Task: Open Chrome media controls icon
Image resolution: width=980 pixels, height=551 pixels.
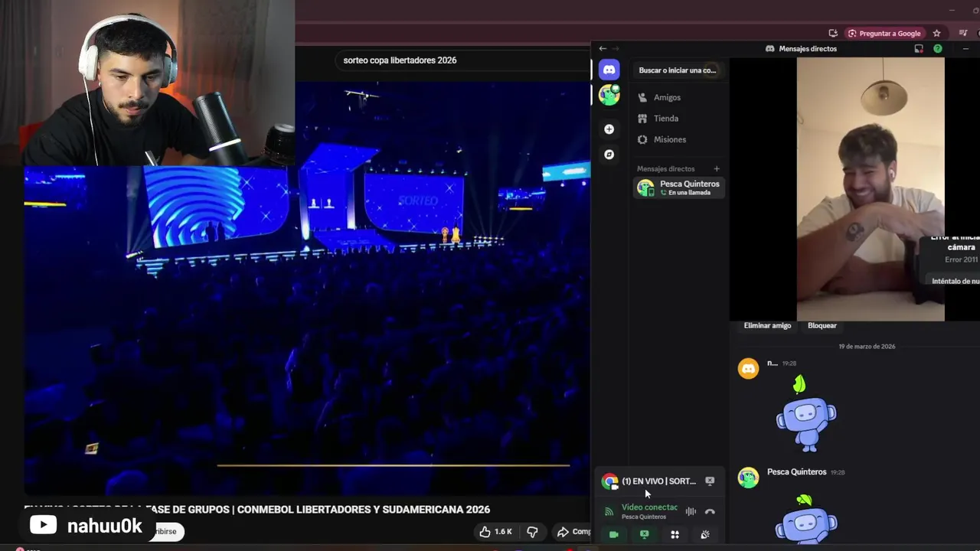Action: point(963,33)
